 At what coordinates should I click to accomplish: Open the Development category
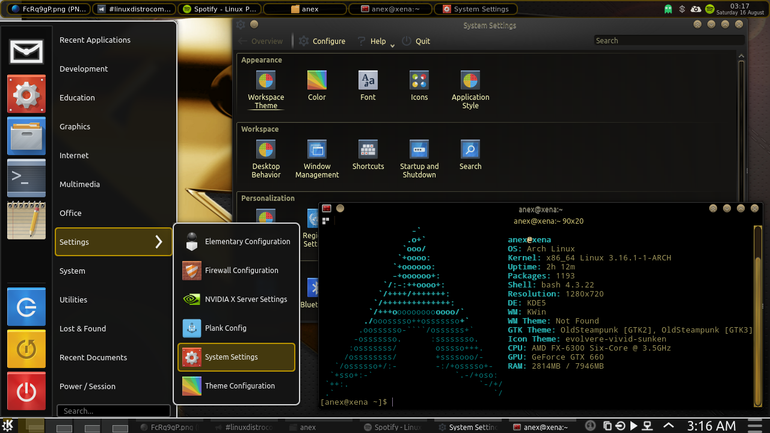pos(113,69)
